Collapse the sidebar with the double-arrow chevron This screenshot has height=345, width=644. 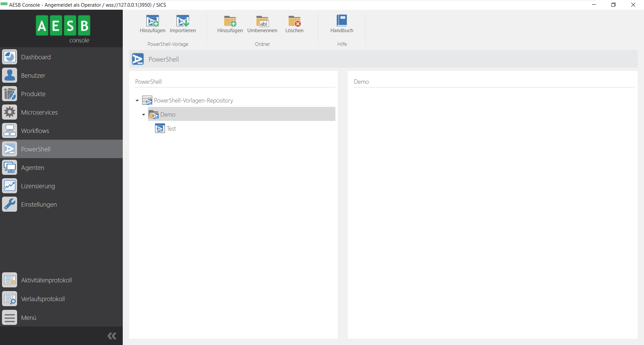[112, 336]
